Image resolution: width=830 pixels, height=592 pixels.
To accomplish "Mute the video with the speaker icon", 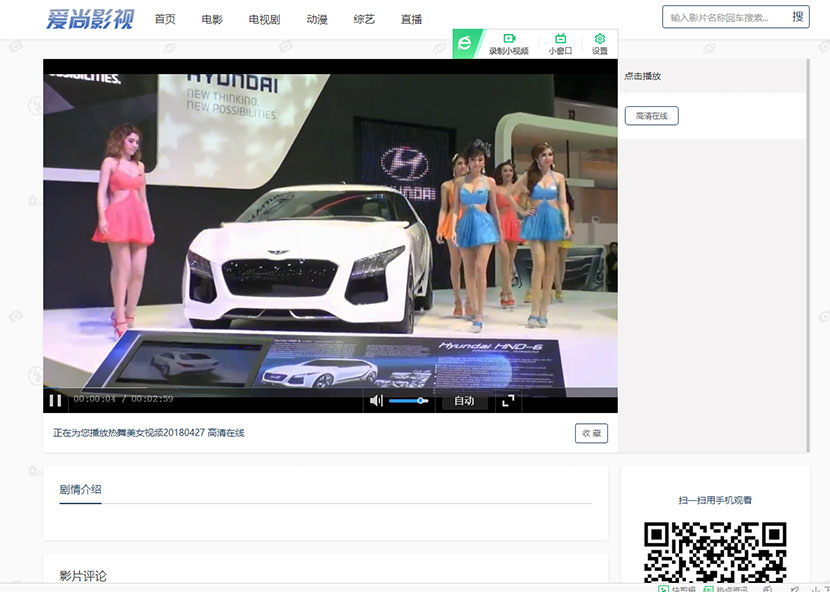I will 376,400.
